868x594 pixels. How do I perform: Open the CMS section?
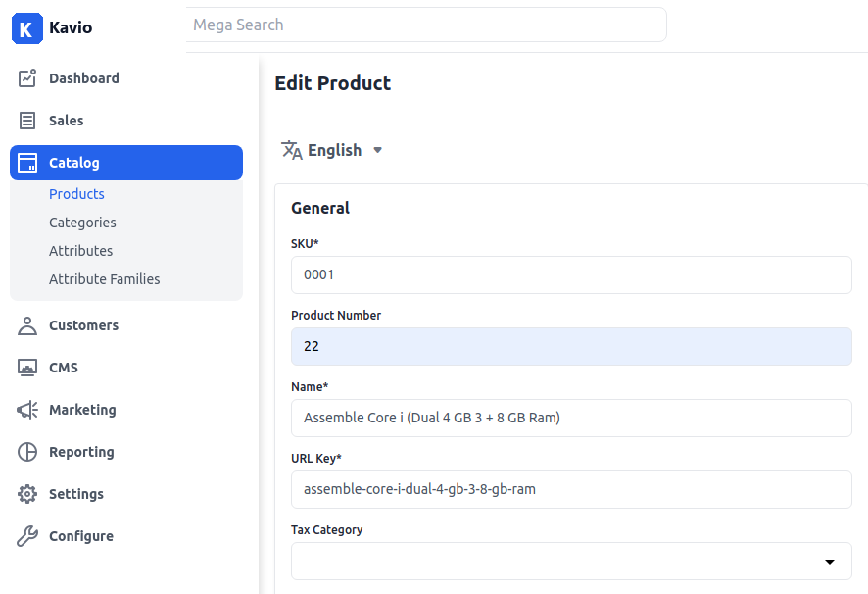point(64,368)
